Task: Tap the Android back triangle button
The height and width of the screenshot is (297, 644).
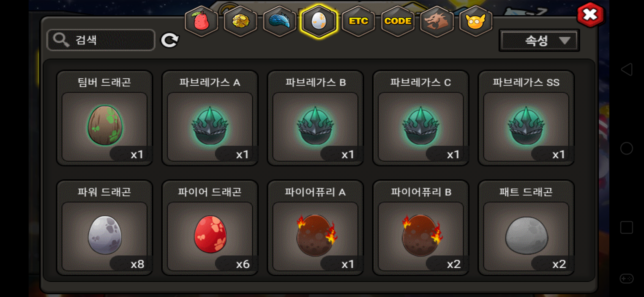Action: click(627, 69)
